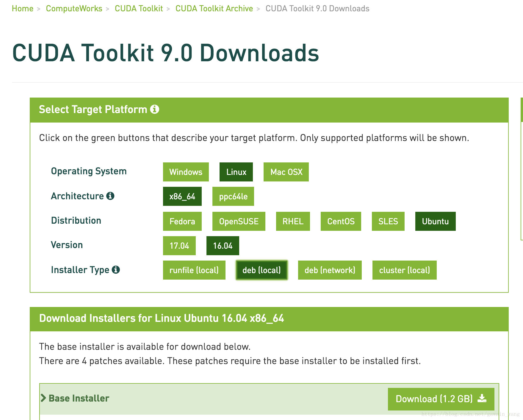This screenshot has height=420, width=523.
Task: Choose x86_64 architecture
Action: (182, 196)
